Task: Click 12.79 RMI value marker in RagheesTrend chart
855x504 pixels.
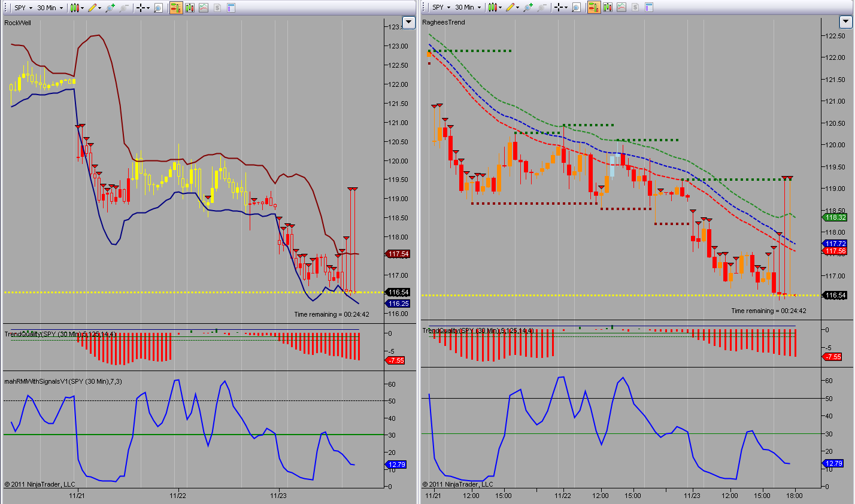Action: tap(833, 463)
